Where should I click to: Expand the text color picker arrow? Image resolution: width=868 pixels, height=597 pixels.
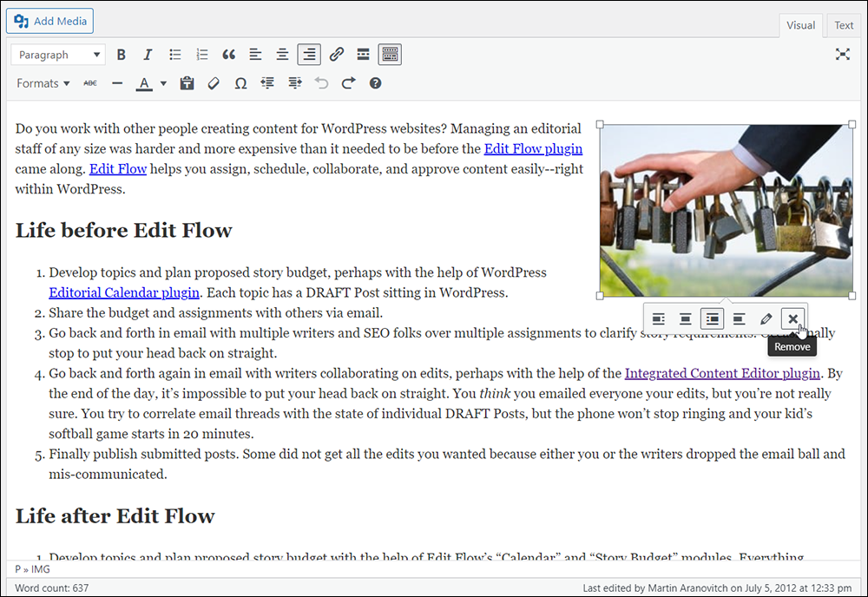click(163, 83)
